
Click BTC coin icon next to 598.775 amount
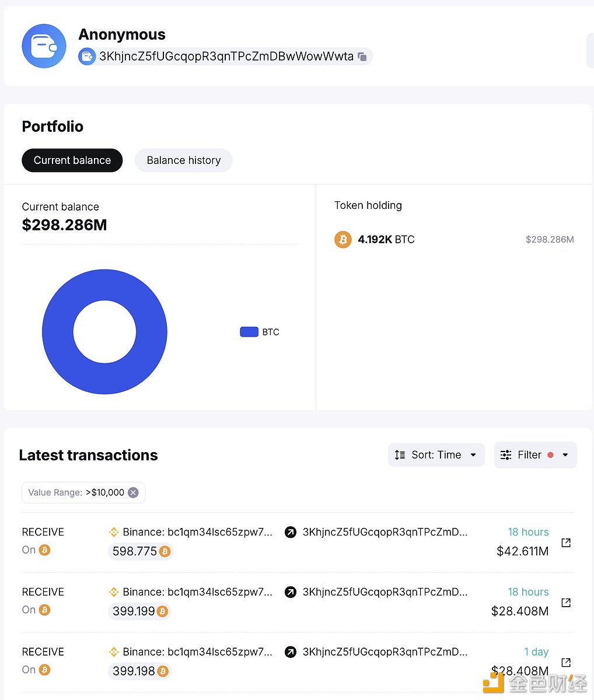[x=165, y=551]
